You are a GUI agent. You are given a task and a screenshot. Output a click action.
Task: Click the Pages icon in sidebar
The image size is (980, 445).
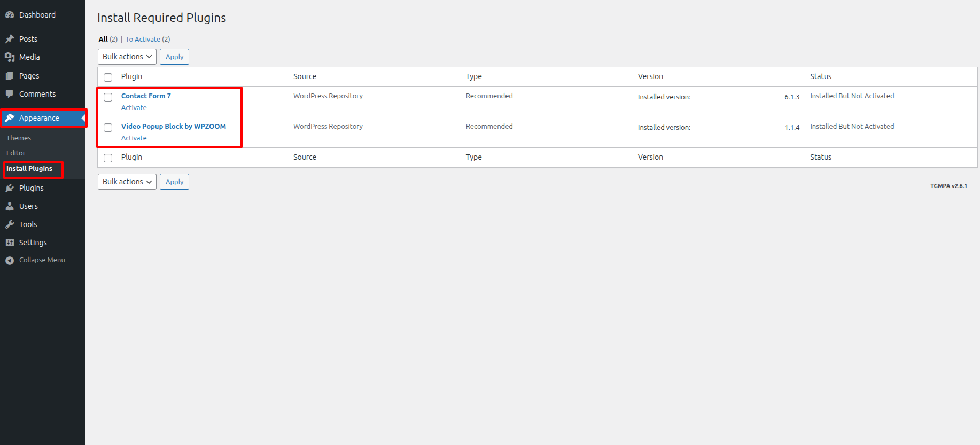(10, 76)
